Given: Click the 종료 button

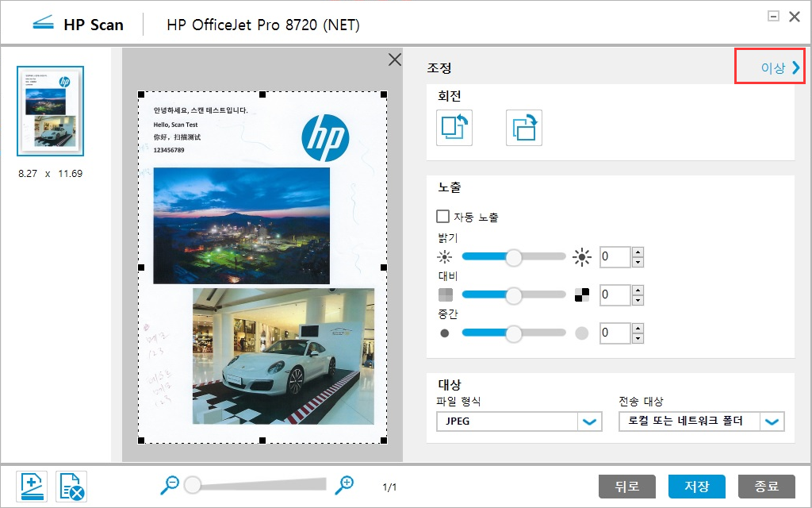Looking at the screenshot, I should [767, 487].
